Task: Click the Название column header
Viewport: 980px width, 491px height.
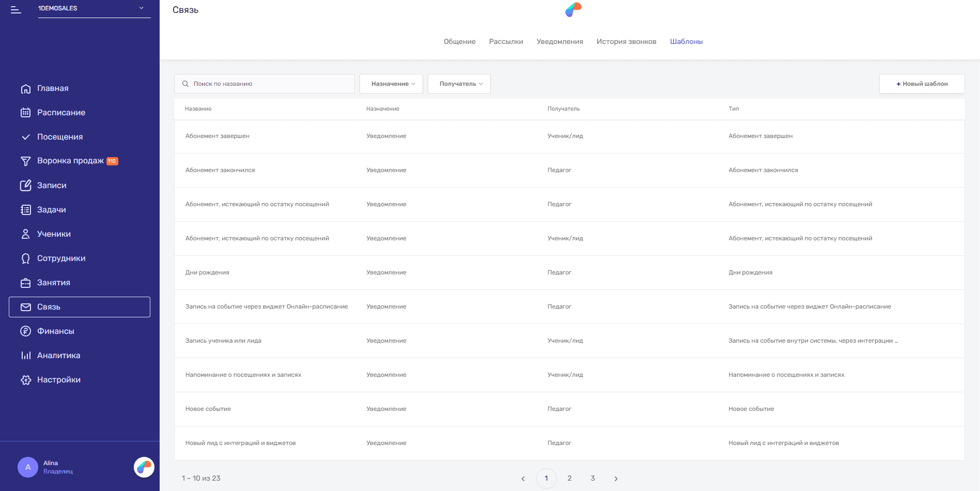Action: point(198,109)
